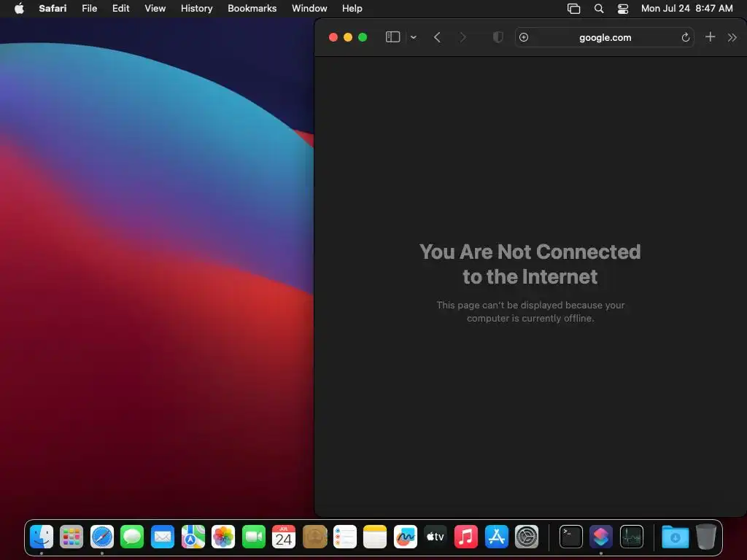747x560 pixels.
Task: Click the green full-screen window button
Action: pos(363,37)
